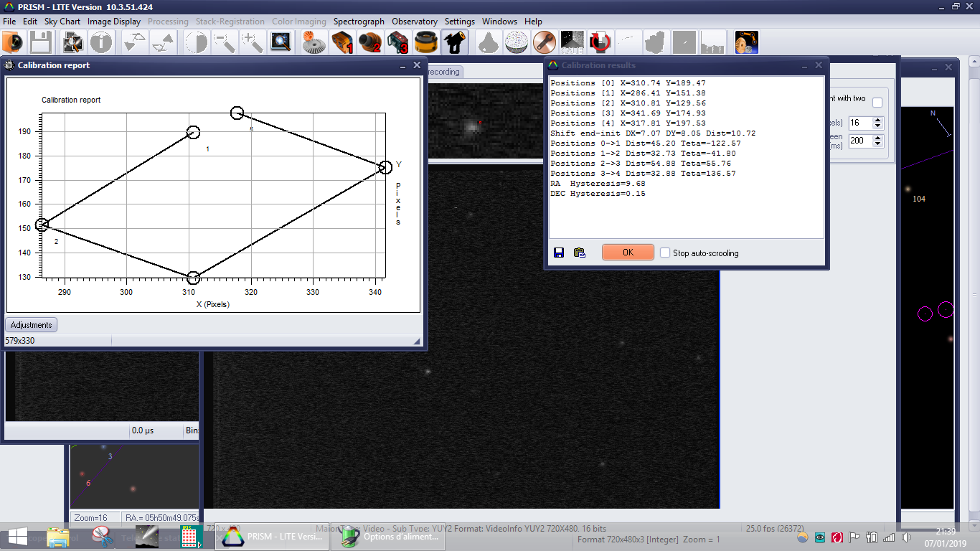Screen dimensions: 980x551
Task: Click the floppy disk save icon in toolbar
Action: pos(39,43)
